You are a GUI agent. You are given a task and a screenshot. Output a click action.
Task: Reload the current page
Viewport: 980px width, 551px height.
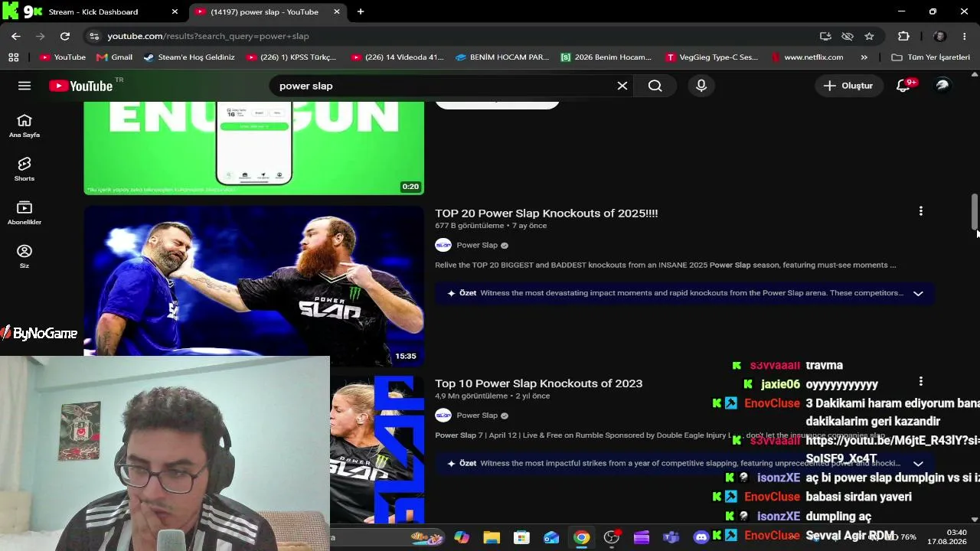[65, 36]
